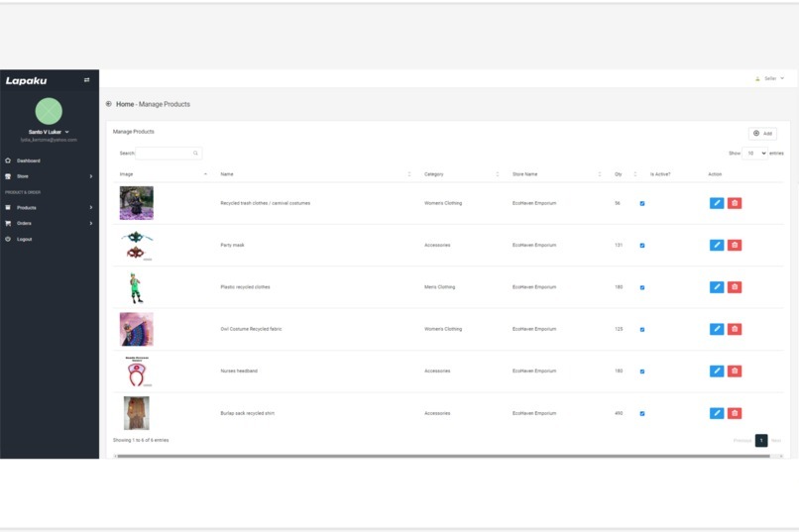
Task: Delete the Nurses headband product
Action: 735,372
